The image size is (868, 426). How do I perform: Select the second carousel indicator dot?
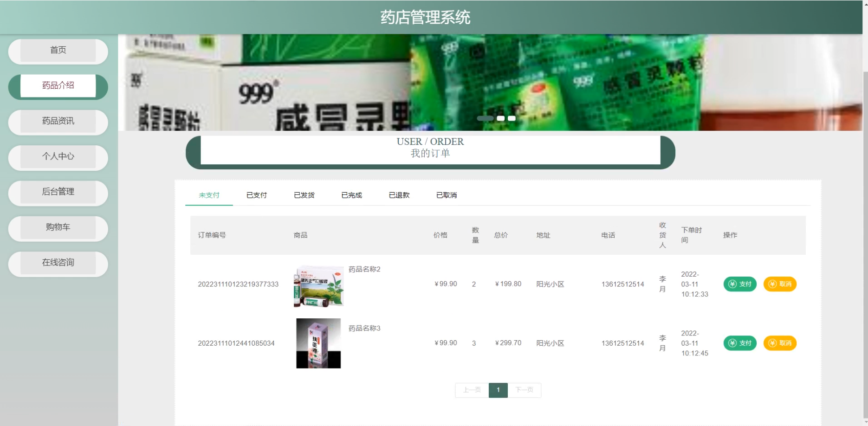501,118
